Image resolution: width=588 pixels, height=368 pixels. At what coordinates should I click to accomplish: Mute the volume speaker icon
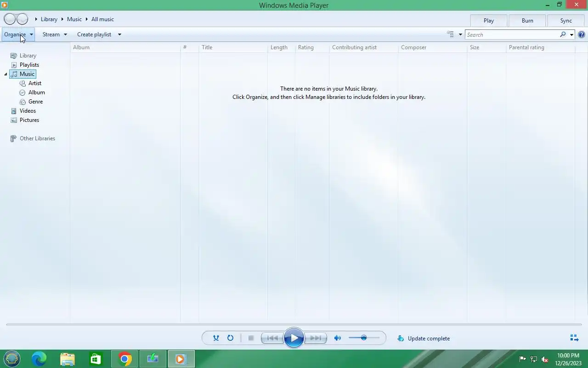(x=338, y=338)
